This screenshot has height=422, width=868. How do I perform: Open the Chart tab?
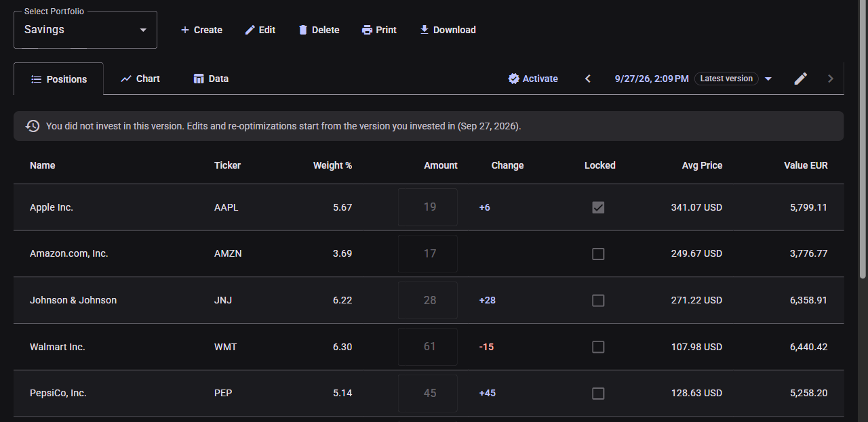(x=140, y=79)
